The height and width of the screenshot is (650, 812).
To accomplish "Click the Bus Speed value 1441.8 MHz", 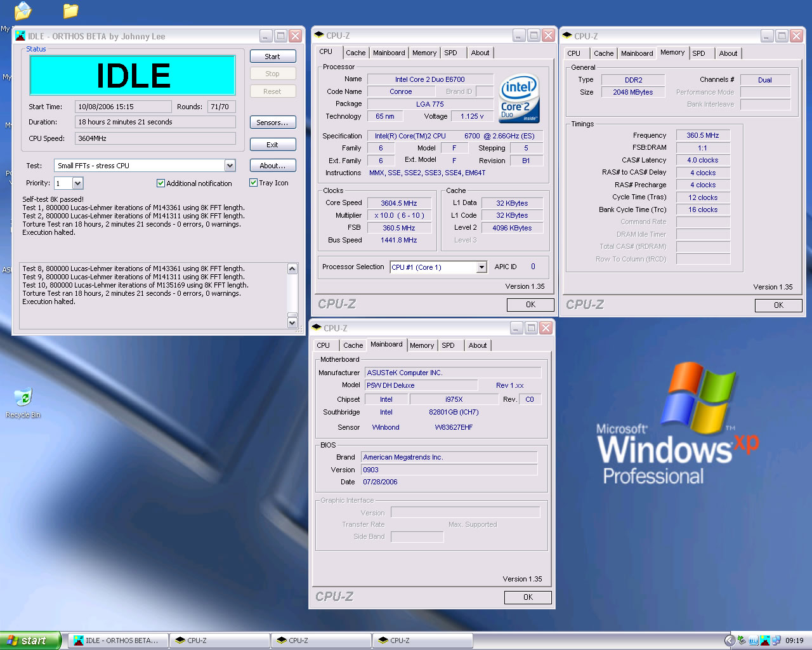I will click(399, 240).
